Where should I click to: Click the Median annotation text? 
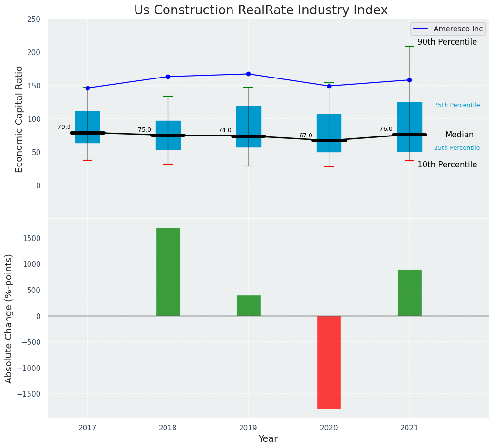pyautogui.click(x=459, y=135)
